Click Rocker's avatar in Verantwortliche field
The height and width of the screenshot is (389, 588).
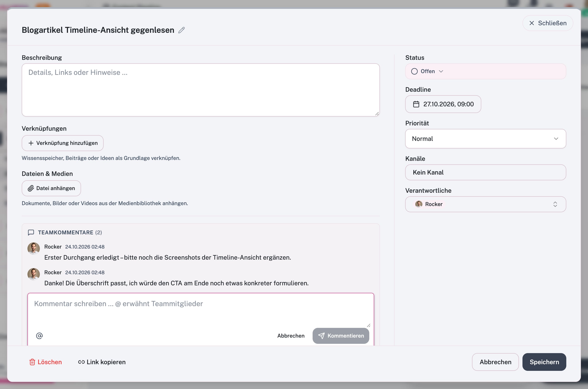tap(419, 204)
